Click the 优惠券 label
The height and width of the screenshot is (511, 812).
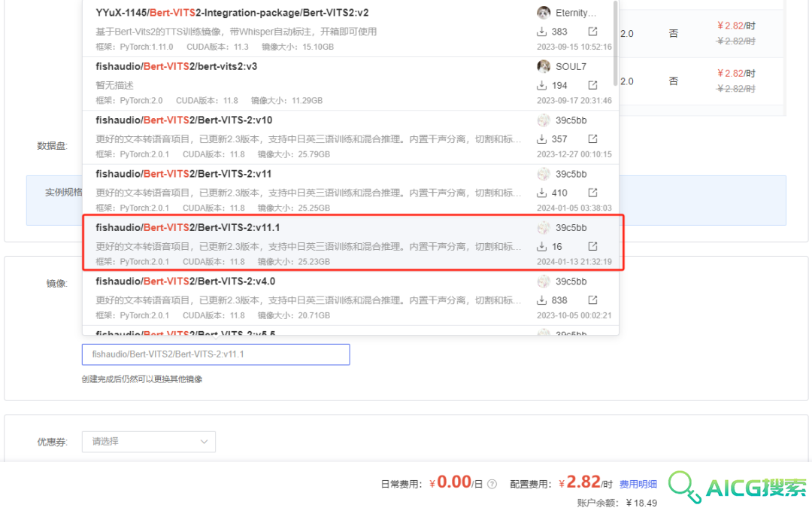pyautogui.click(x=53, y=442)
